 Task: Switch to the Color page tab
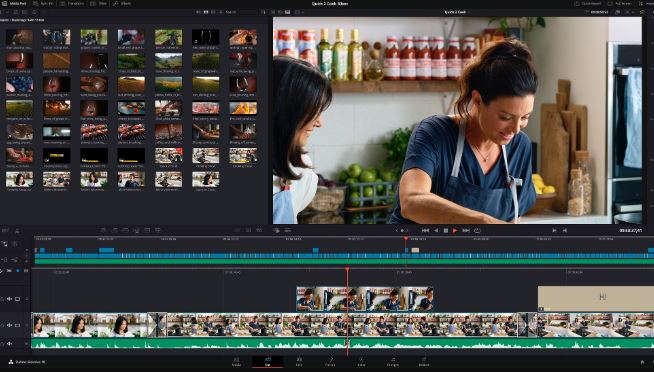(361, 362)
